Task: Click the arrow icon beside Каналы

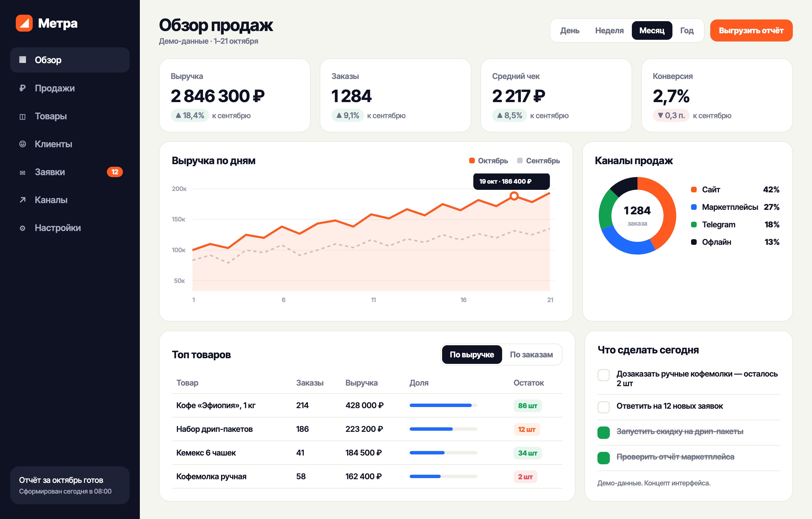Action: click(x=23, y=200)
